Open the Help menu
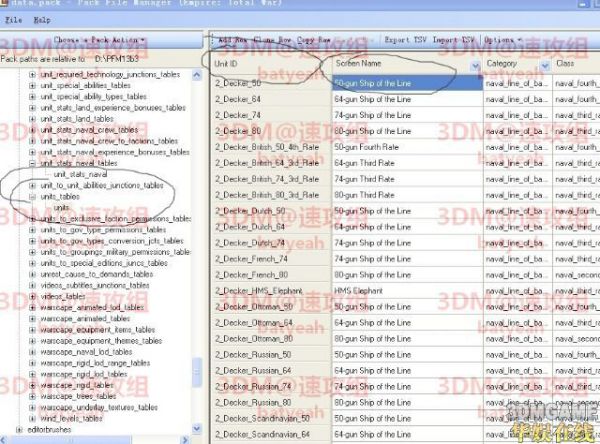The height and width of the screenshot is (444, 600). point(41,19)
